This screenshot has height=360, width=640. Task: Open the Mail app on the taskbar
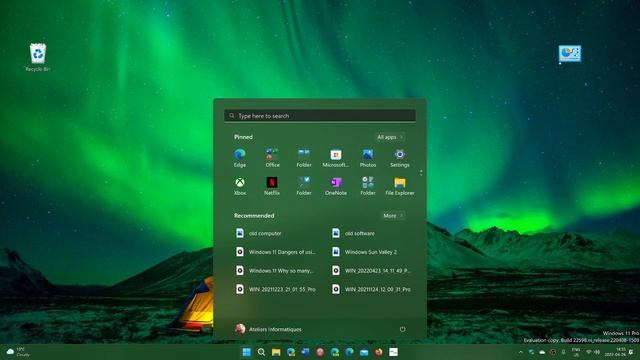pyautogui.click(x=364, y=352)
